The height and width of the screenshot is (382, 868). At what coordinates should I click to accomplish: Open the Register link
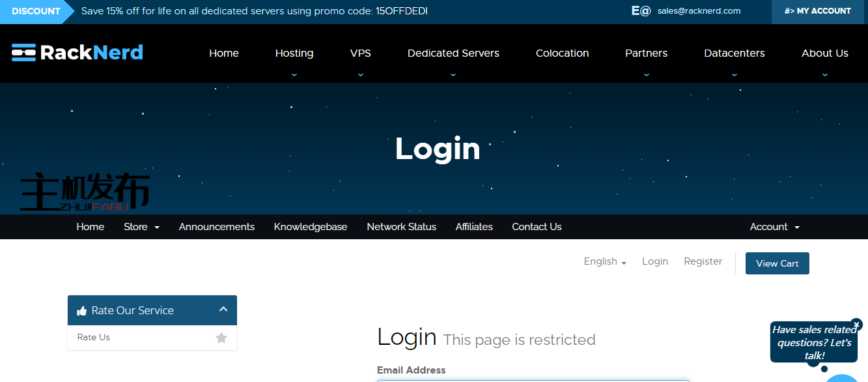point(703,261)
